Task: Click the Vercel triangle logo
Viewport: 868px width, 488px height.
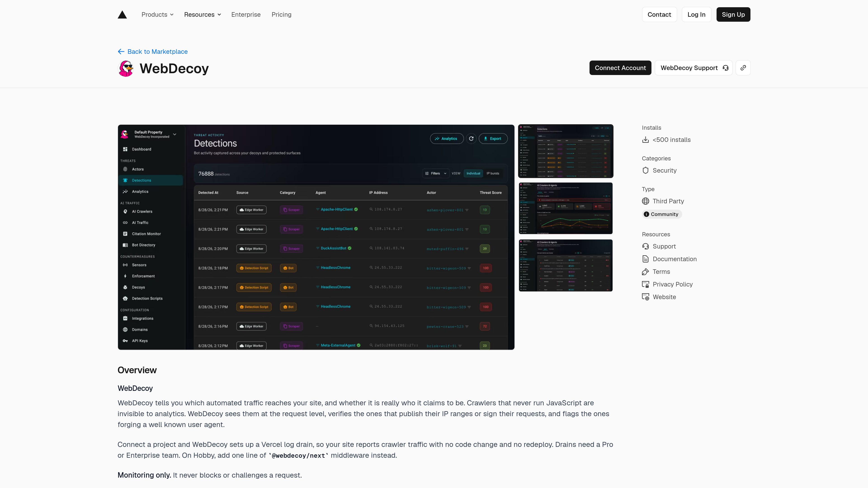Action: point(122,14)
